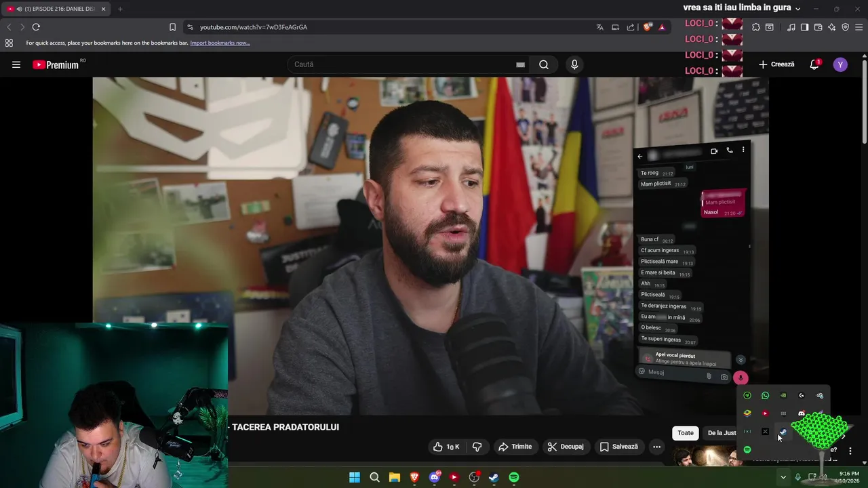
Task: Open the clock showing 9:16 PM
Action: [x=849, y=477]
